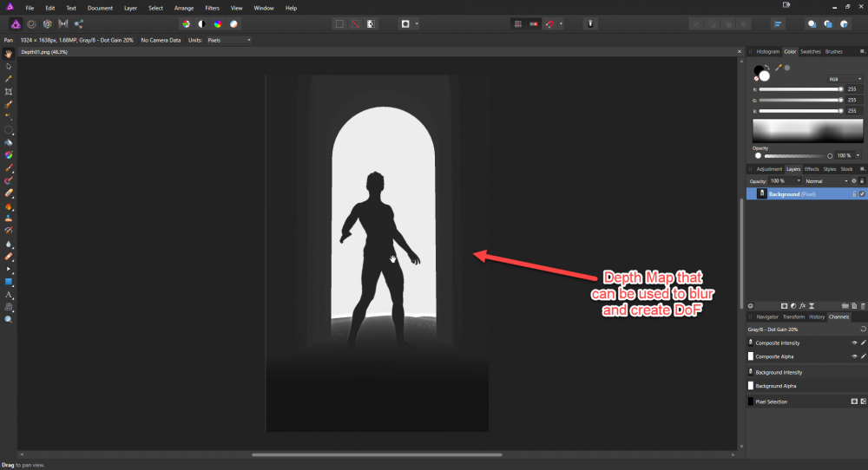This screenshot has height=470, width=868.
Task: Toggle lock icon on Background layer
Action: tap(854, 194)
